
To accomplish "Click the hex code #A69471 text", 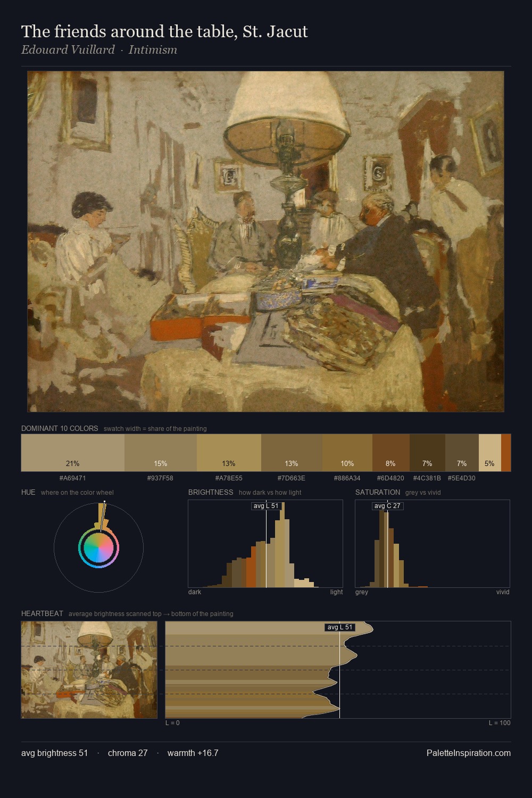I will click(x=73, y=478).
